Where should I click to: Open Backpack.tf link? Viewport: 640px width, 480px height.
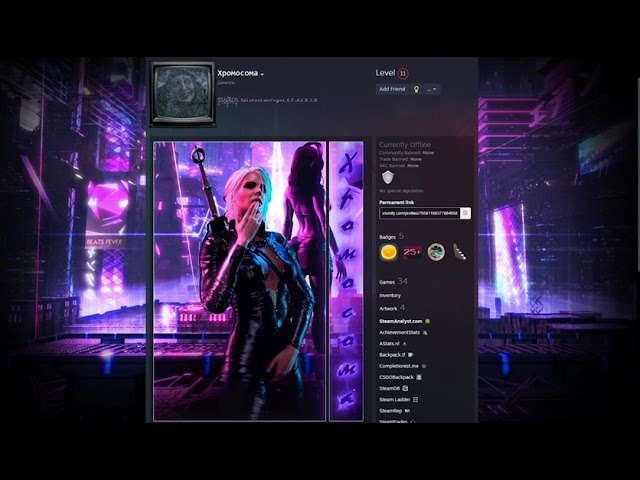[x=392, y=355]
